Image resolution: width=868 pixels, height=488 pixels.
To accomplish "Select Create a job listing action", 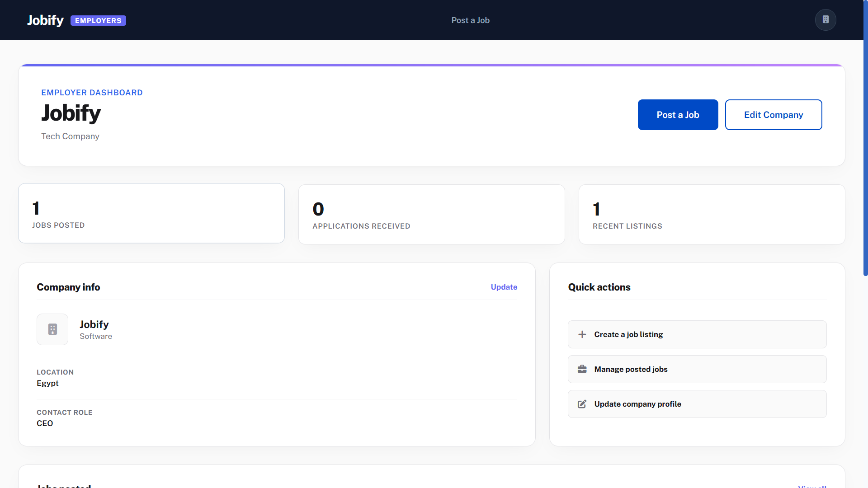I will tap(697, 334).
